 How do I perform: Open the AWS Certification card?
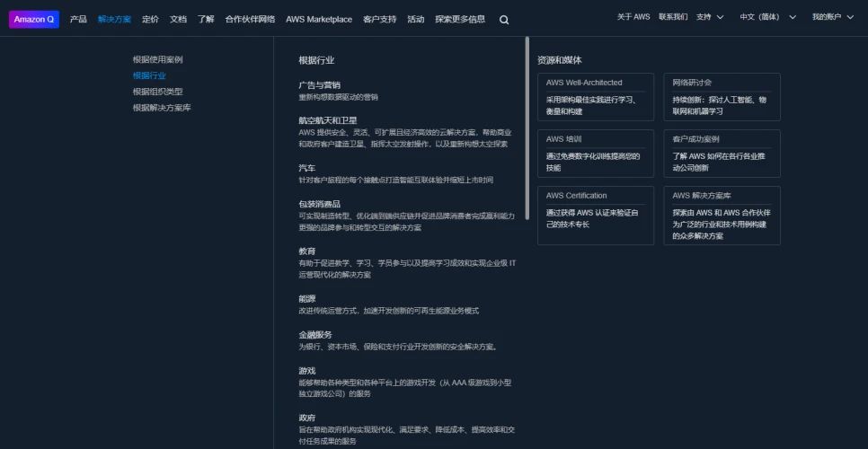(596, 216)
